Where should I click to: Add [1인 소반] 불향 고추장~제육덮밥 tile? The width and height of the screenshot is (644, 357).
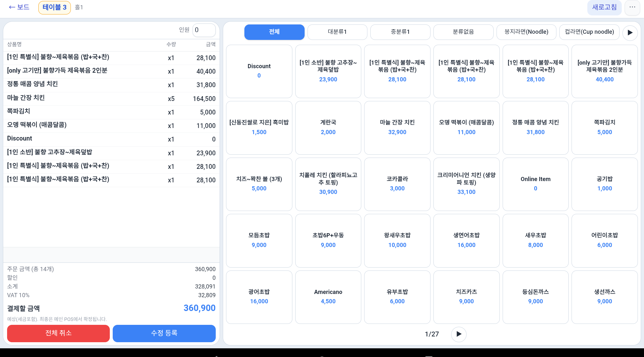(328, 71)
